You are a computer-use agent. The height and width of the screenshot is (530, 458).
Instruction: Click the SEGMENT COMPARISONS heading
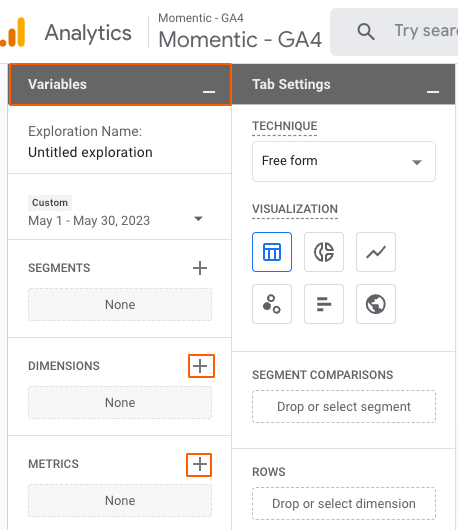pyautogui.click(x=322, y=375)
